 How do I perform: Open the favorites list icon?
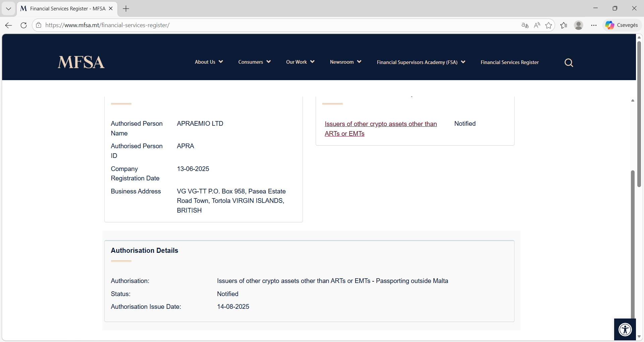pos(564,25)
